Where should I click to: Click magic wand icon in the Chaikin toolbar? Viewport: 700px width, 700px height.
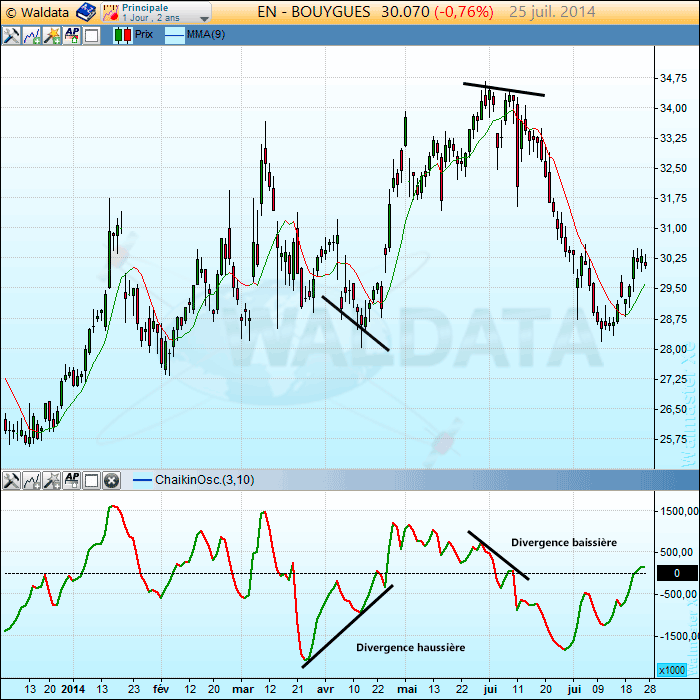tap(52, 480)
